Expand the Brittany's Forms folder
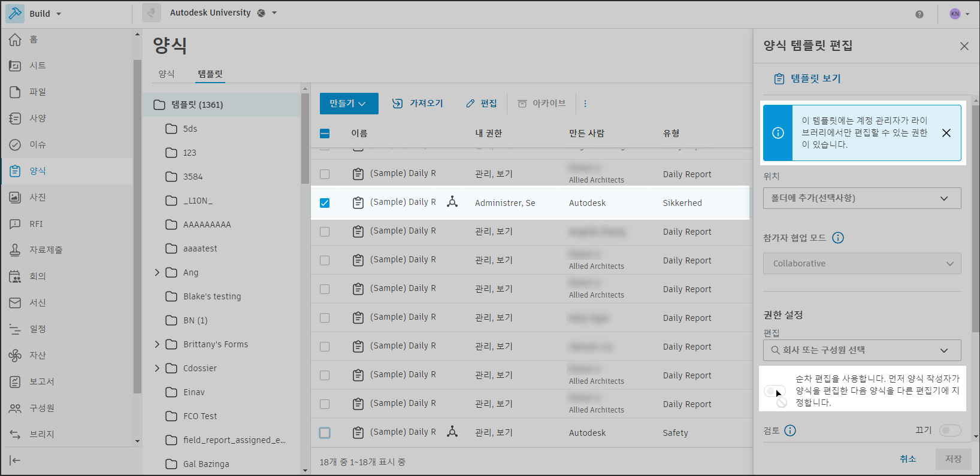The image size is (980, 476). [x=158, y=344]
